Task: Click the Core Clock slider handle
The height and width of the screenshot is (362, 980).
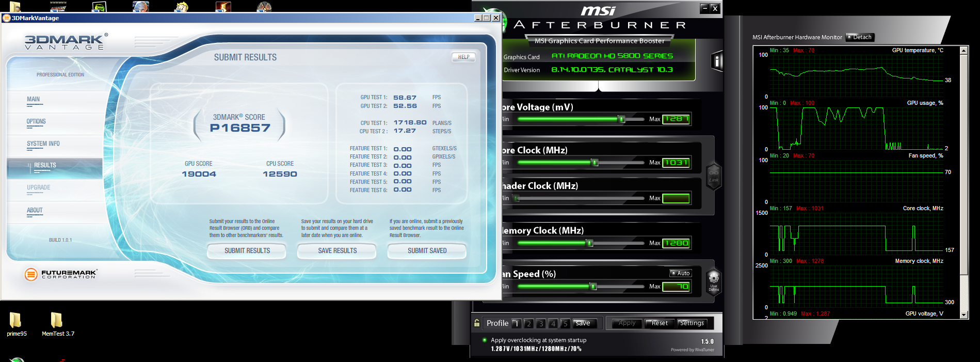Action: coord(595,163)
